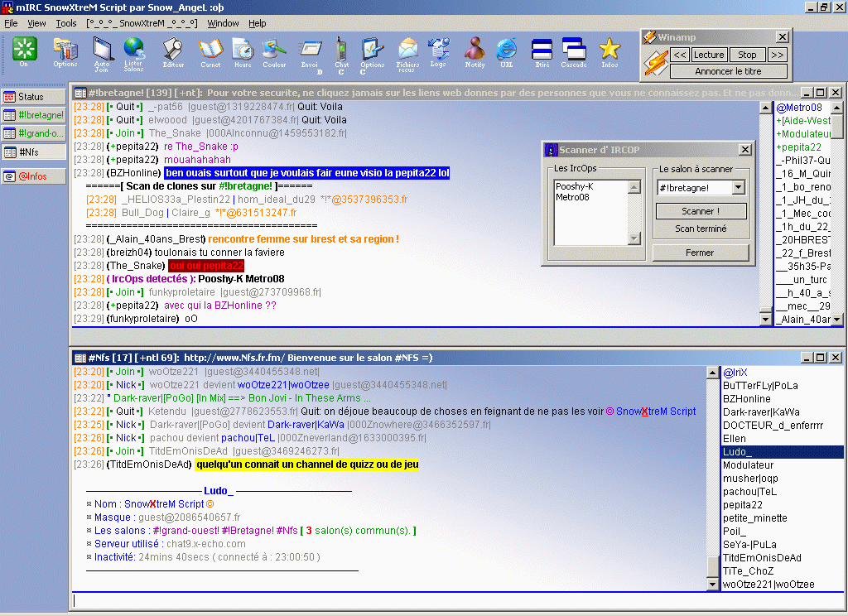The image size is (848, 616).
Task: Click the Annoncer le titre button
Action: tap(728, 71)
